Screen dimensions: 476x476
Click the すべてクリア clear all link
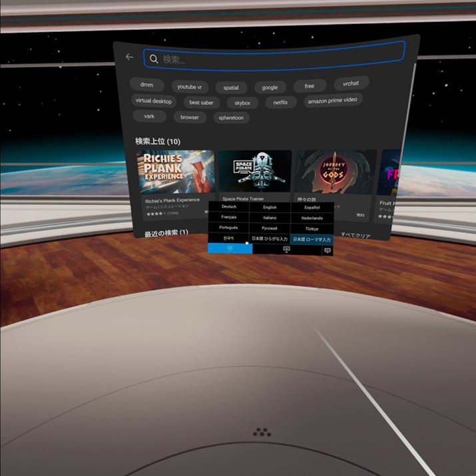point(356,235)
